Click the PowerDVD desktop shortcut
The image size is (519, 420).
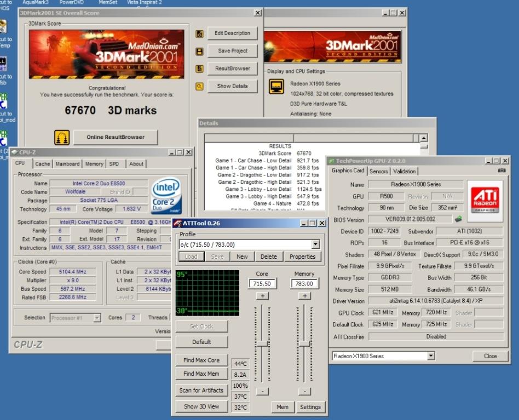tap(72, 2)
